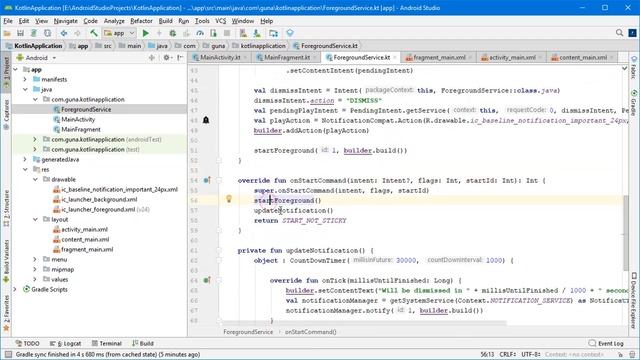
Task: Click the notification bell gutter icon on line 48
Action: (x=206, y=120)
